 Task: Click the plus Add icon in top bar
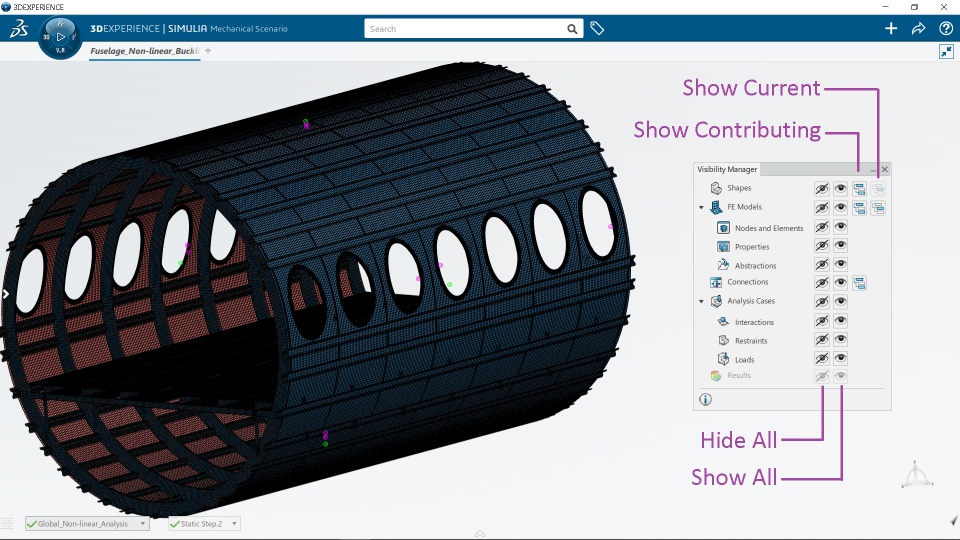[x=891, y=28]
